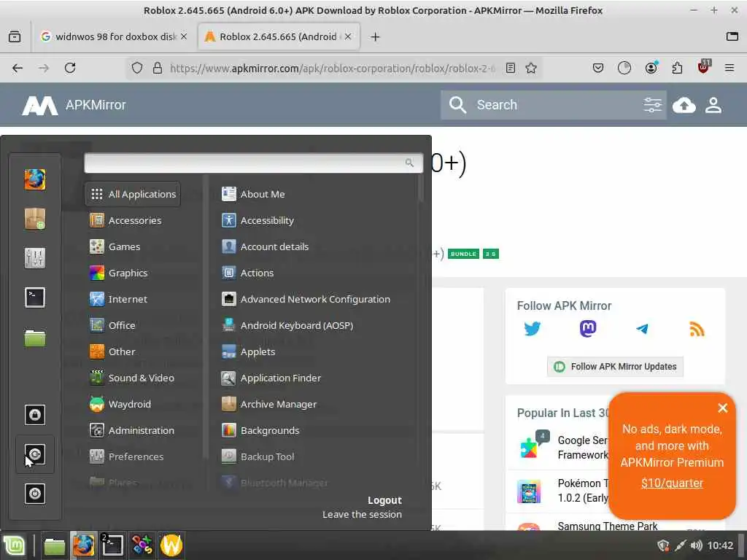Launch Android Keyboard (AOSP)
Screen dimensions: 747x560
point(317,325)
